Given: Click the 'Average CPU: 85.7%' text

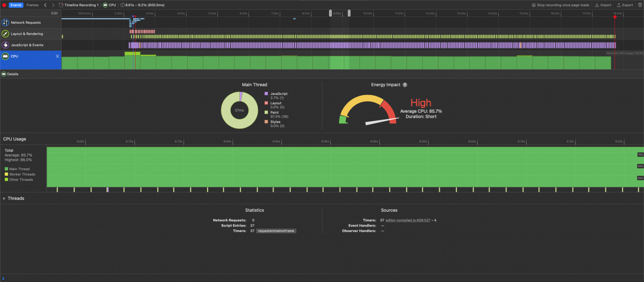Looking at the screenshot, I should click(421, 111).
